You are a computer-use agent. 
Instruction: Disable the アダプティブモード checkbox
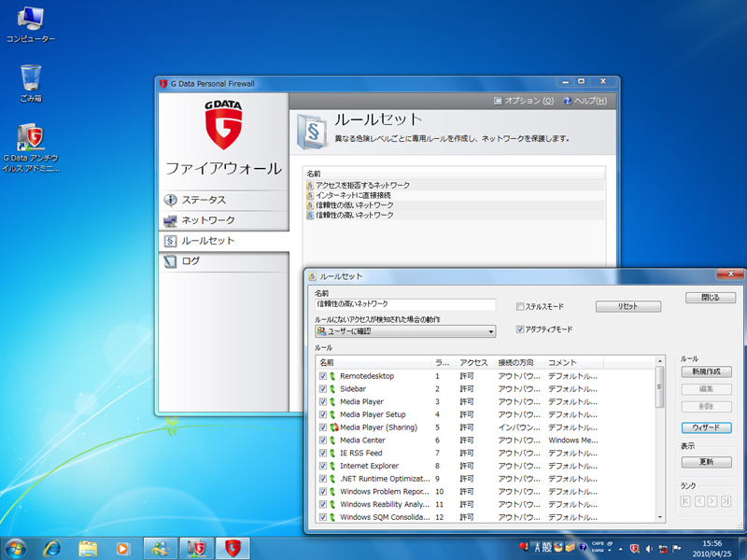point(520,329)
